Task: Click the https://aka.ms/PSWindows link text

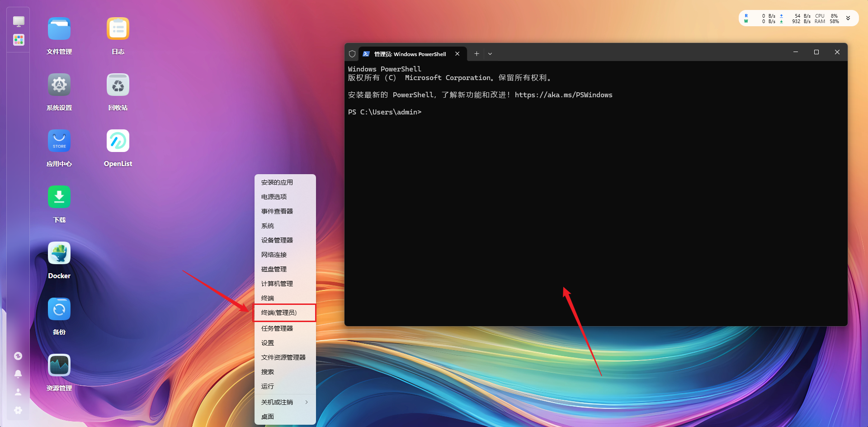Action: coord(563,95)
